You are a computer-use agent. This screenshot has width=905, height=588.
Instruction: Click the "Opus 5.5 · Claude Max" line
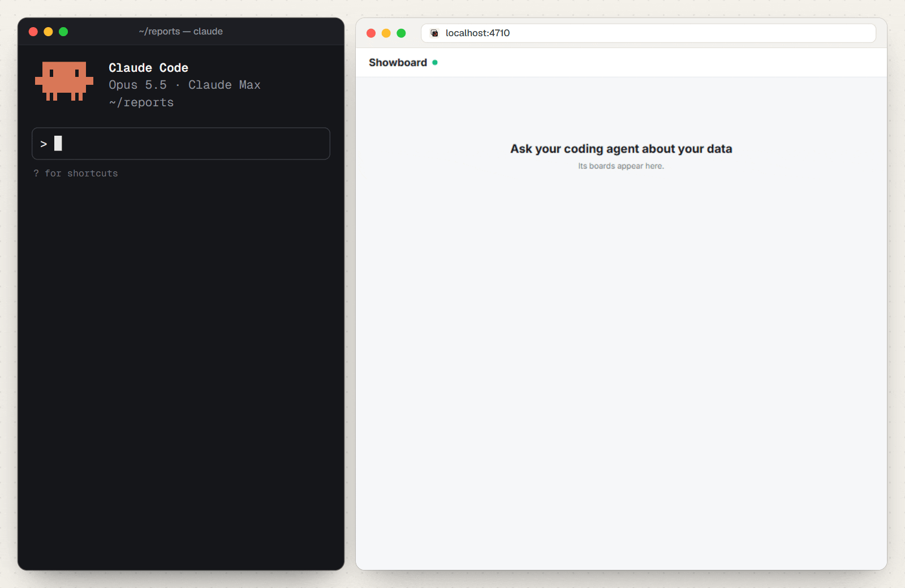[184, 85]
